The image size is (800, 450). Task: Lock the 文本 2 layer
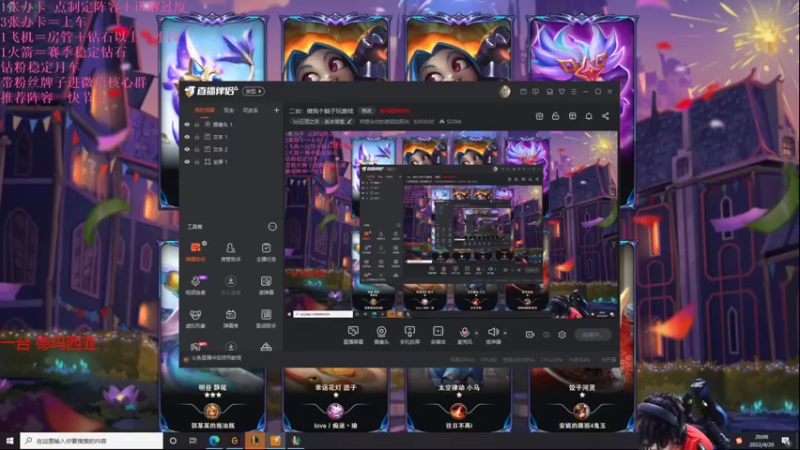(x=197, y=149)
